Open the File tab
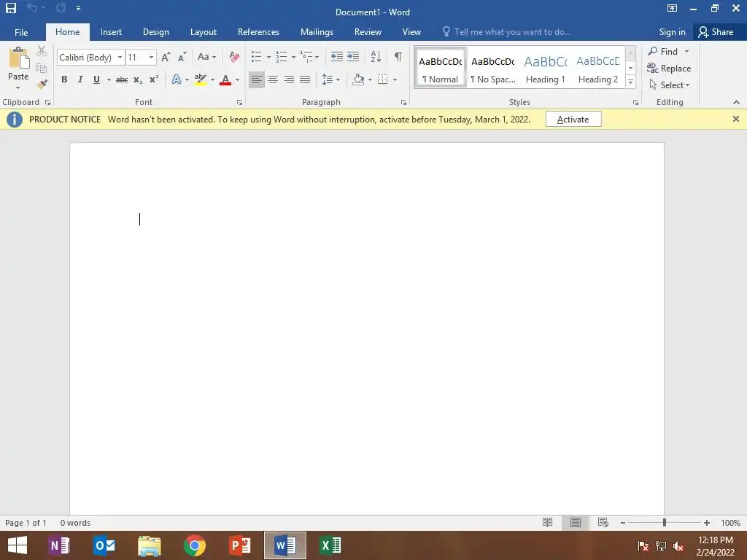This screenshot has height=560, width=747. (x=21, y=32)
